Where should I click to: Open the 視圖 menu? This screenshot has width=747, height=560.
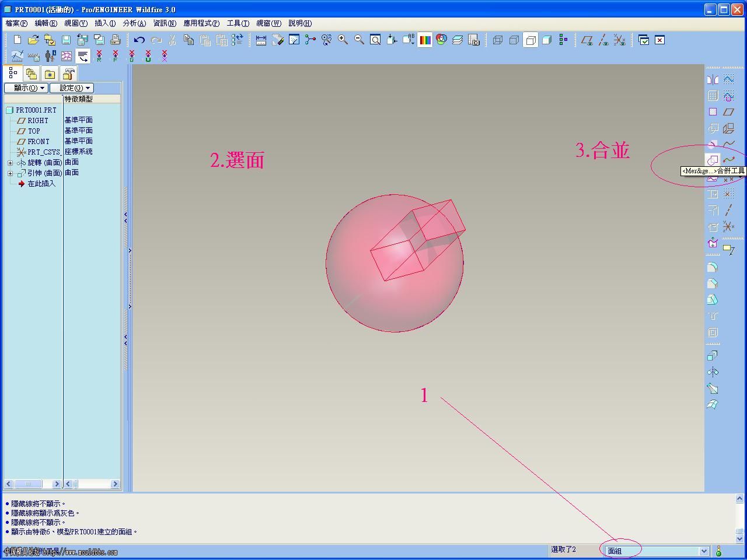click(76, 23)
